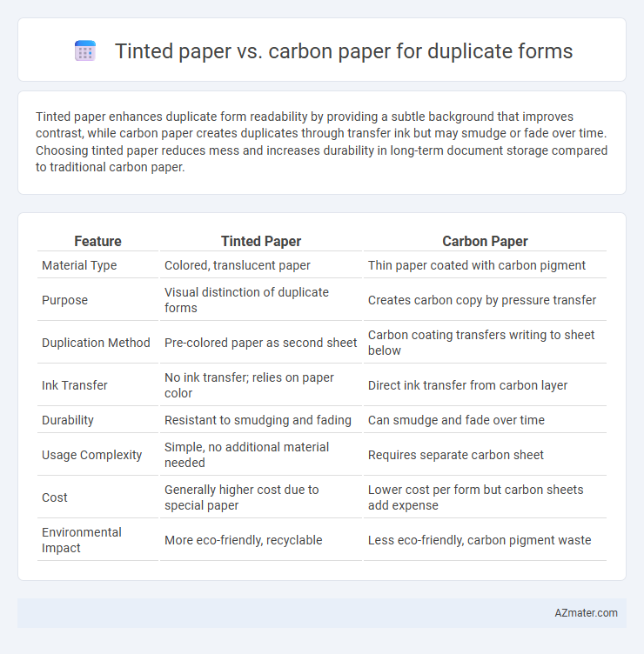Click 'Less eco-friendly, carbon pigment waste'

(480, 540)
